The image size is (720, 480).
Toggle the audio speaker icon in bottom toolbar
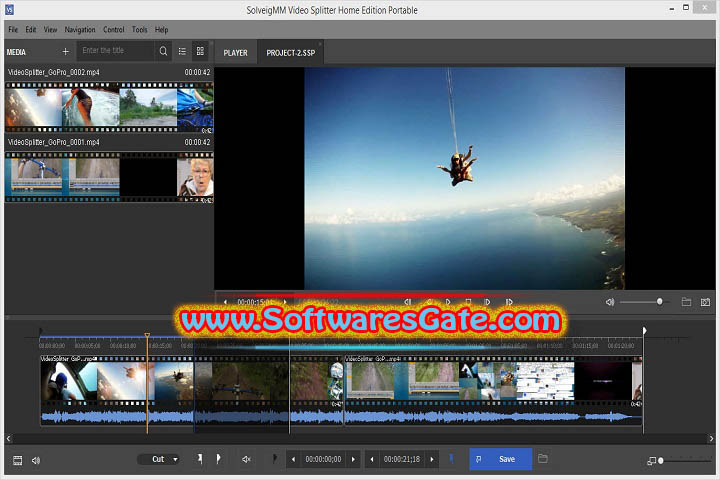36,460
